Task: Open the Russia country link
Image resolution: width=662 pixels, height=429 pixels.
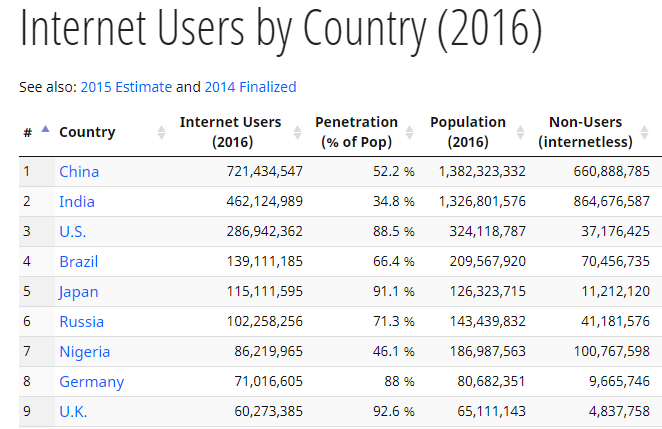Action: 81,322
